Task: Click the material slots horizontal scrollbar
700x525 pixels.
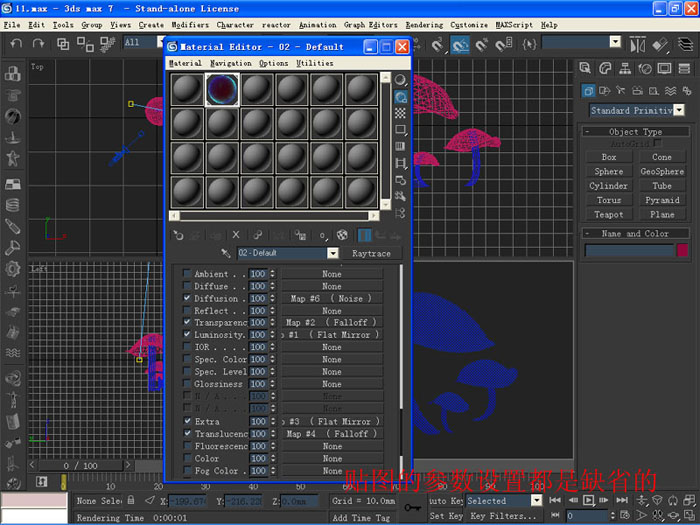Action: pos(274,216)
